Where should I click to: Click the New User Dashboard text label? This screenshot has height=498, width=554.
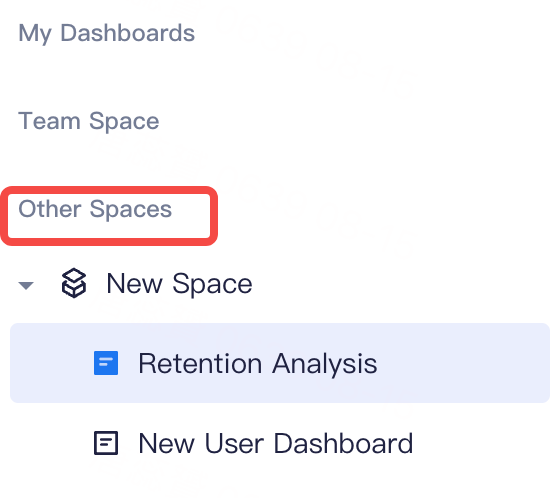point(276,443)
